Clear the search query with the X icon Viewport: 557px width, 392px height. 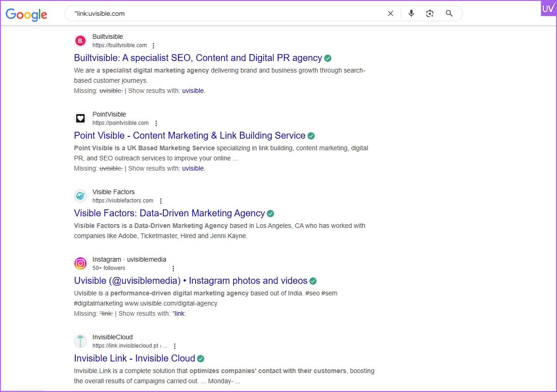coord(391,13)
